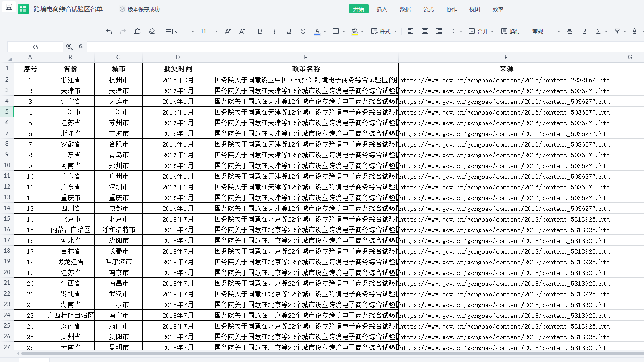Click the 合并 merge cells button
The height and width of the screenshot is (362, 644).
pos(478,31)
